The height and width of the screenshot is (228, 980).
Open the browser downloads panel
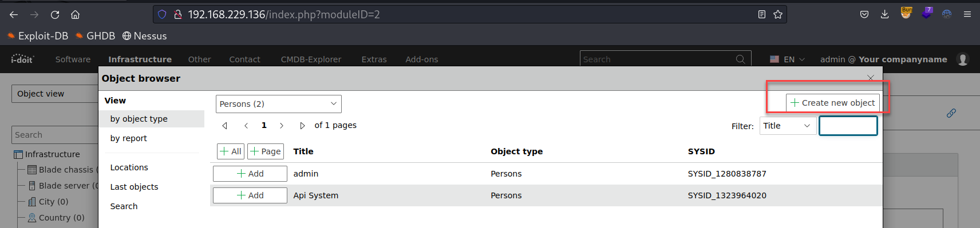(885, 14)
